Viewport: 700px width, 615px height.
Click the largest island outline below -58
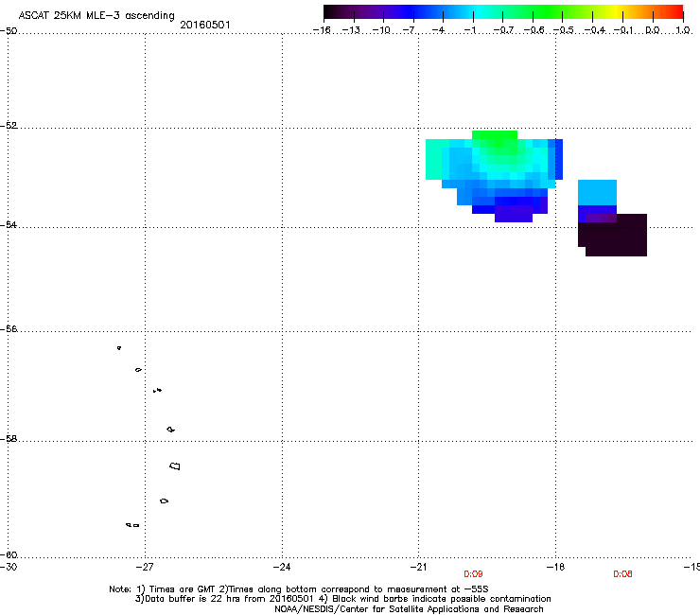click(x=175, y=466)
